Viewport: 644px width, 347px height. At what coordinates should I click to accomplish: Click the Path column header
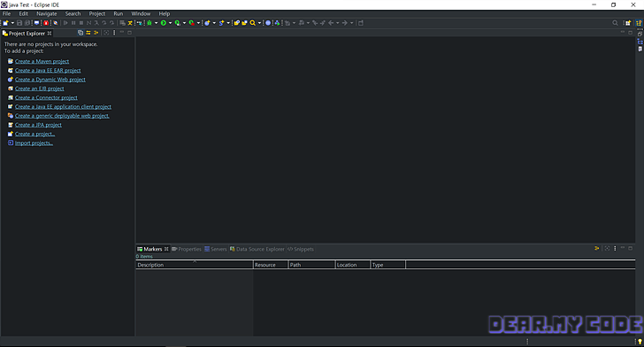[311, 265]
